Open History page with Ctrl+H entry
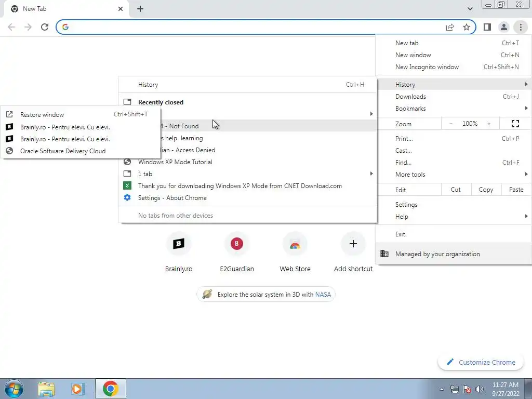532x399 pixels. click(x=248, y=85)
